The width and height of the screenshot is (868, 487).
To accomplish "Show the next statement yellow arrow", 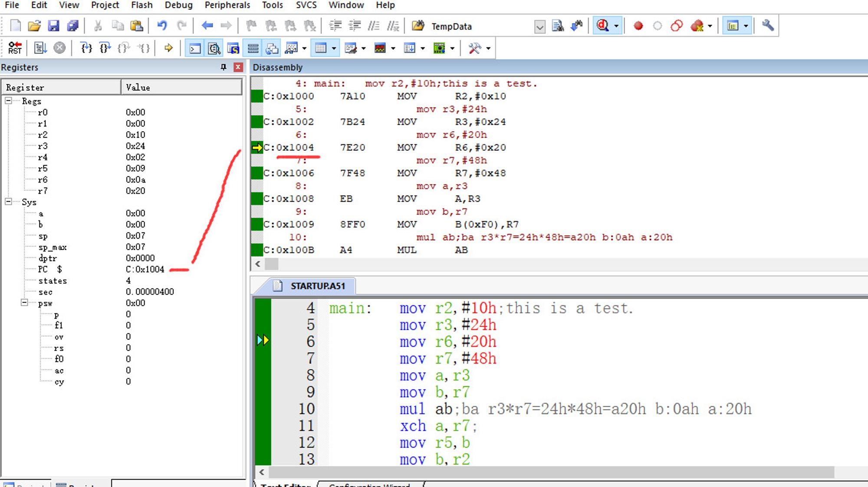I will tap(168, 48).
